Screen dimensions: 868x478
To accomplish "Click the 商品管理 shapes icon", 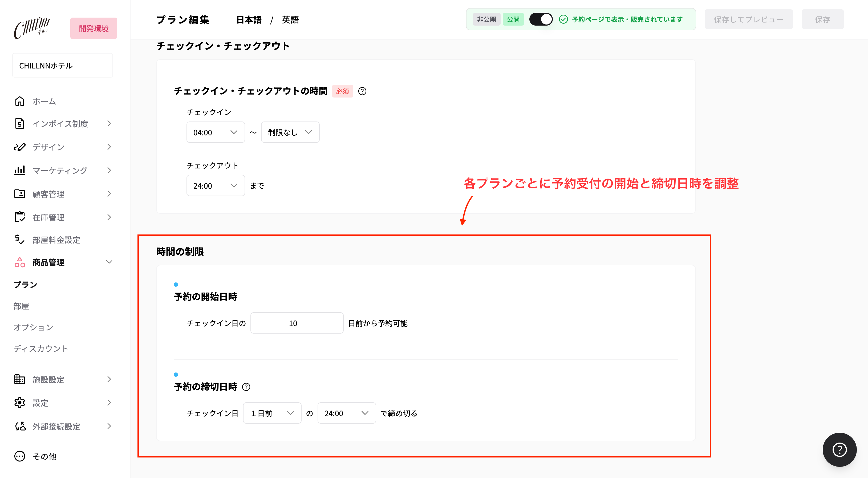I will click(x=19, y=262).
